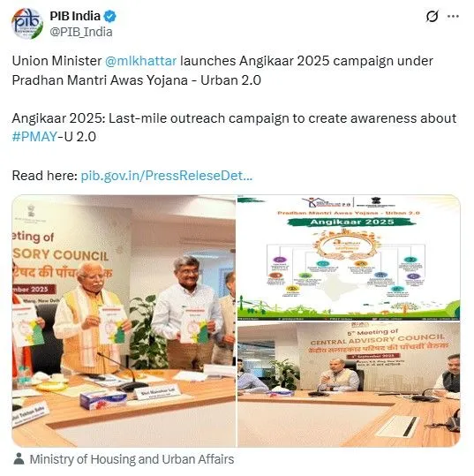474x476 pixels.
Task: Click the tweet text about last-mile outreach
Action: [x=234, y=127]
